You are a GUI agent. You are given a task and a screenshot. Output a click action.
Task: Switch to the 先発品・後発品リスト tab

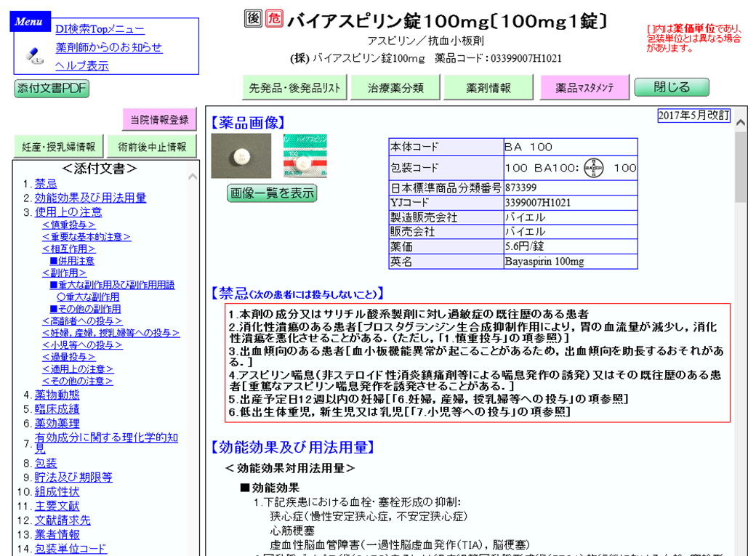tap(294, 88)
